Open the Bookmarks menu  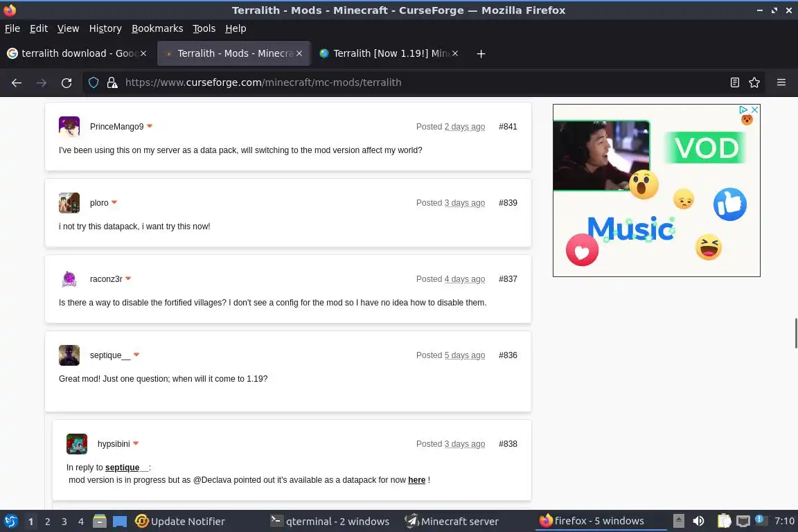[x=157, y=28]
